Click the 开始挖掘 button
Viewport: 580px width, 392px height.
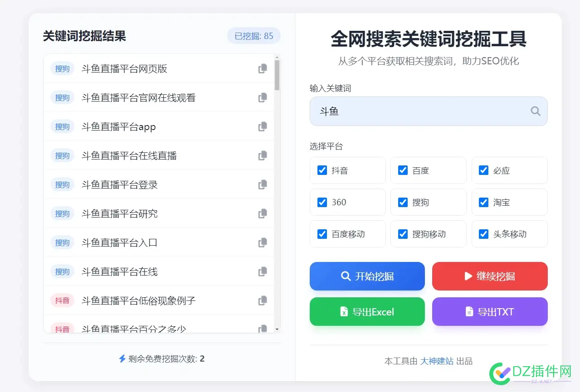click(x=367, y=276)
